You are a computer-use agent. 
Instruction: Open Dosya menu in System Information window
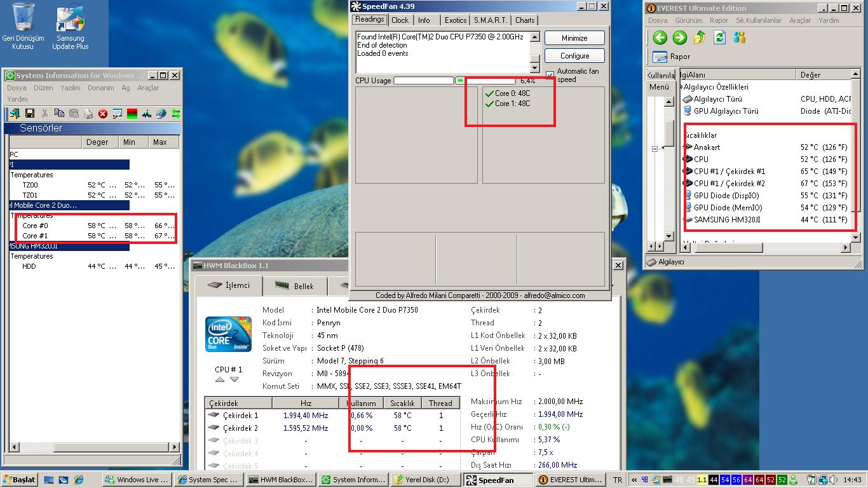[x=17, y=88]
